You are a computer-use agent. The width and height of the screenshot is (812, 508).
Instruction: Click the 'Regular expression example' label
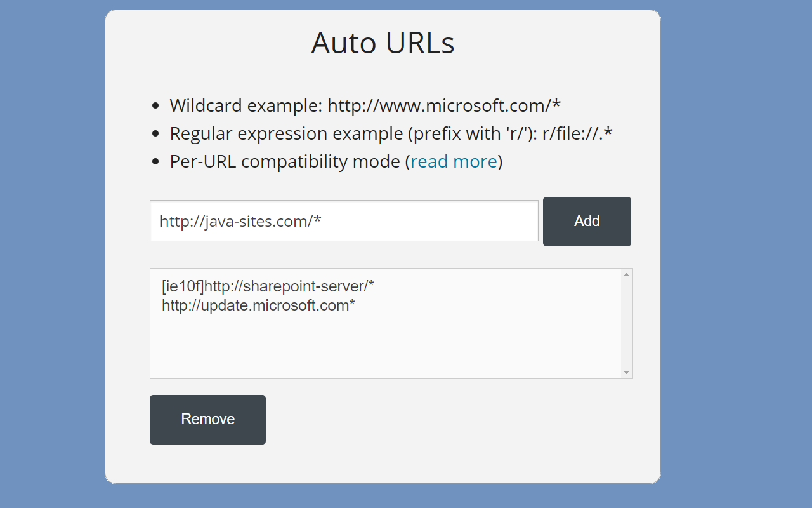tap(285, 134)
